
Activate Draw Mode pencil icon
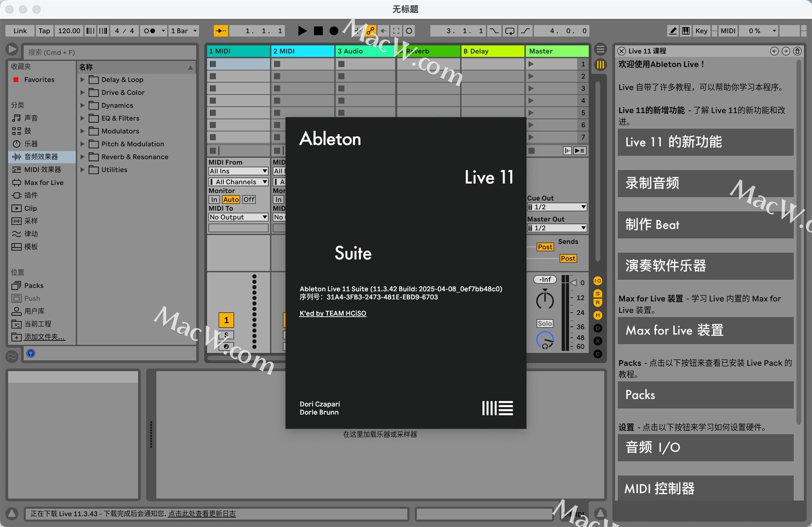tap(673, 31)
